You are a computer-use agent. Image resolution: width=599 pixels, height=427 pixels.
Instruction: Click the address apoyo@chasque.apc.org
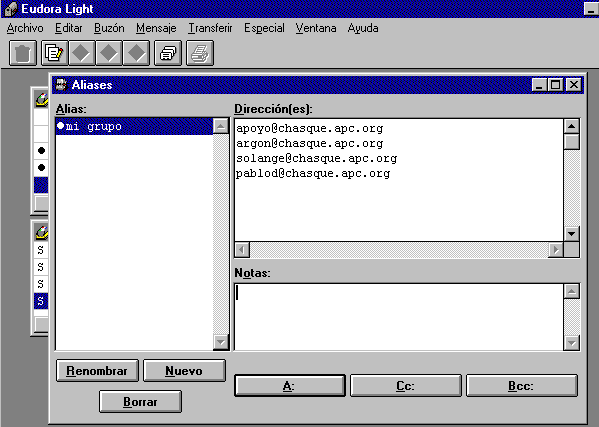(x=309, y=128)
